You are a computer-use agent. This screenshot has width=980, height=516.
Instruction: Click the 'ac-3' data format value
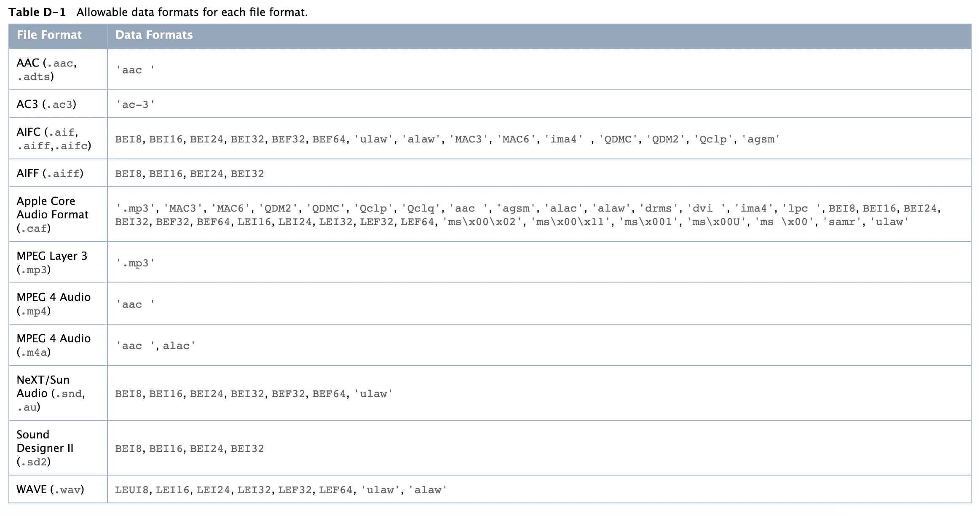tap(135, 105)
